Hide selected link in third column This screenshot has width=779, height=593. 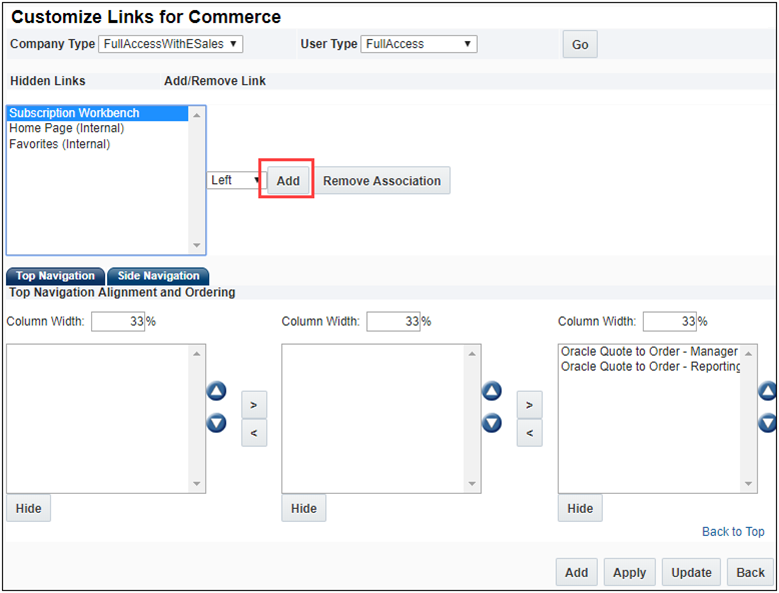pyautogui.click(x=580, y=509)
